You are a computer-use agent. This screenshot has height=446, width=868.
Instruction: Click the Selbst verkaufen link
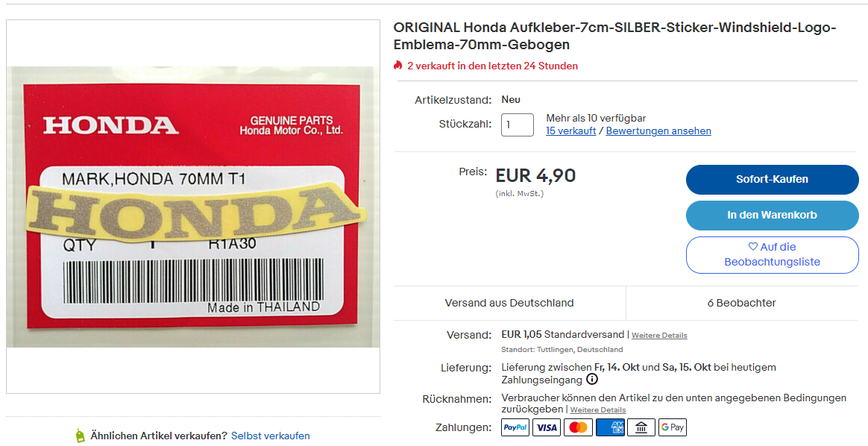[x=270, y=436]
